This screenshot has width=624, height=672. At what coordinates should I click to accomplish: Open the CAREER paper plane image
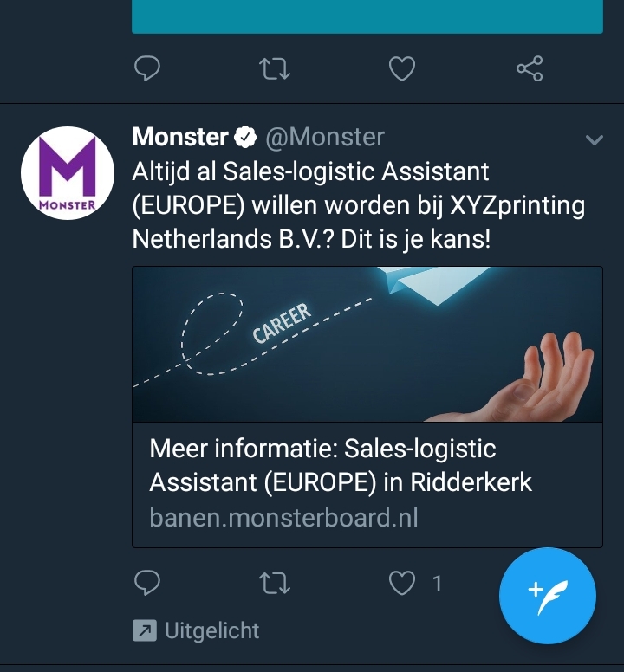click(x=367, y=344)
